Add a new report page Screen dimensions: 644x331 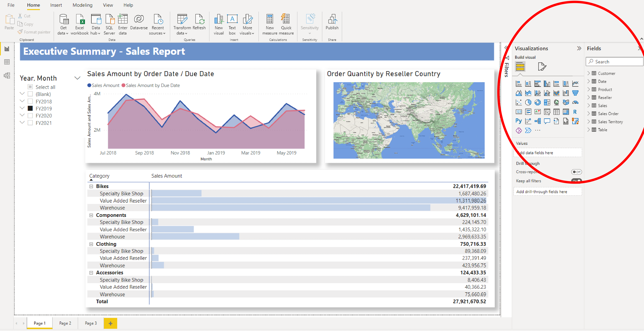(110, 323)
